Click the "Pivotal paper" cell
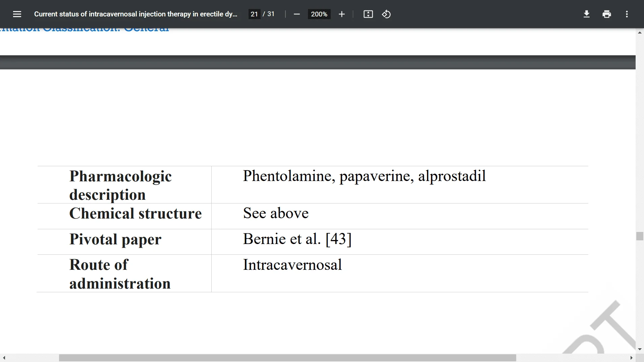The image size is (644, 362). point(124,242)
